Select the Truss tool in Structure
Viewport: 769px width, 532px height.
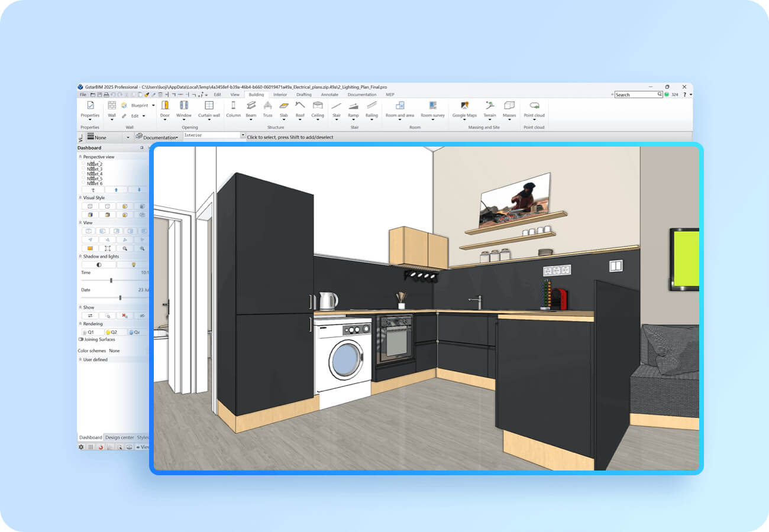pyautogui.click(x=267, y=105)
